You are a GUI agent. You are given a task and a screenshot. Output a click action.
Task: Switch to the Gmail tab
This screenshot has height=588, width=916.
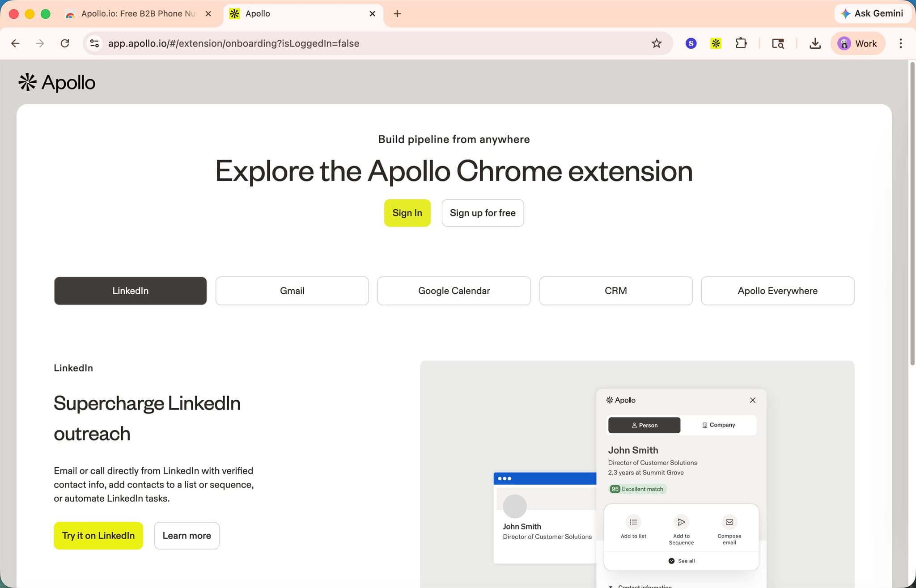coord(292,291)
